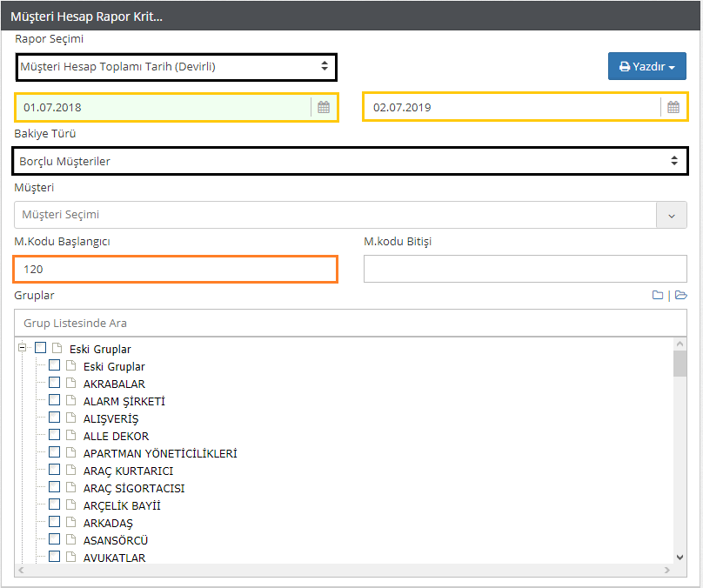Screen dimensions: 703x588
Task: Expand the Müşteri Seçimi dropdown arrow
Action: [x=671, y=215]
